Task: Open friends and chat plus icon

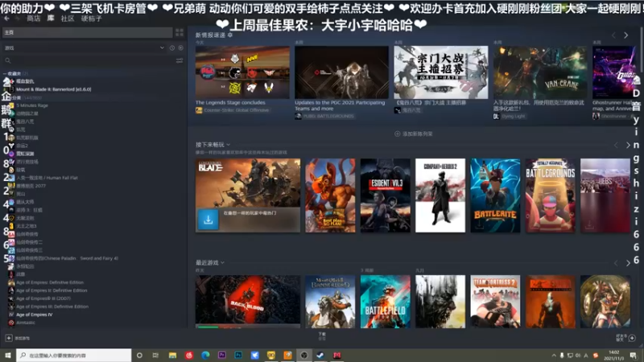Action: pos(632,338)
